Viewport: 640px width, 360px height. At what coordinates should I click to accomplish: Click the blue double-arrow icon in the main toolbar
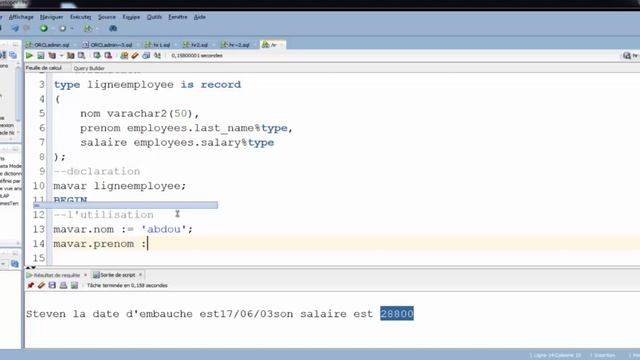(15, 28)
